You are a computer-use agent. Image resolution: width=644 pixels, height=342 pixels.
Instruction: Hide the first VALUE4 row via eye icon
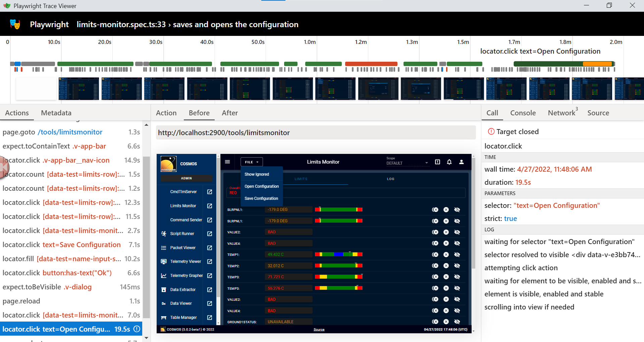coord(457,243)
